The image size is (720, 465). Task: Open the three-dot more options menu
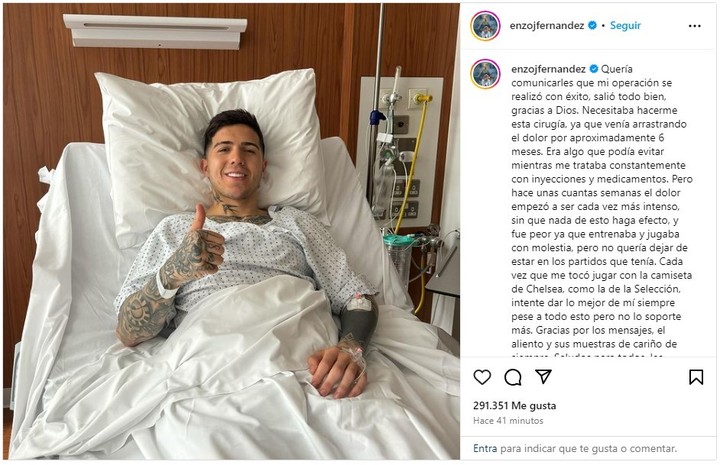(695, 26)
